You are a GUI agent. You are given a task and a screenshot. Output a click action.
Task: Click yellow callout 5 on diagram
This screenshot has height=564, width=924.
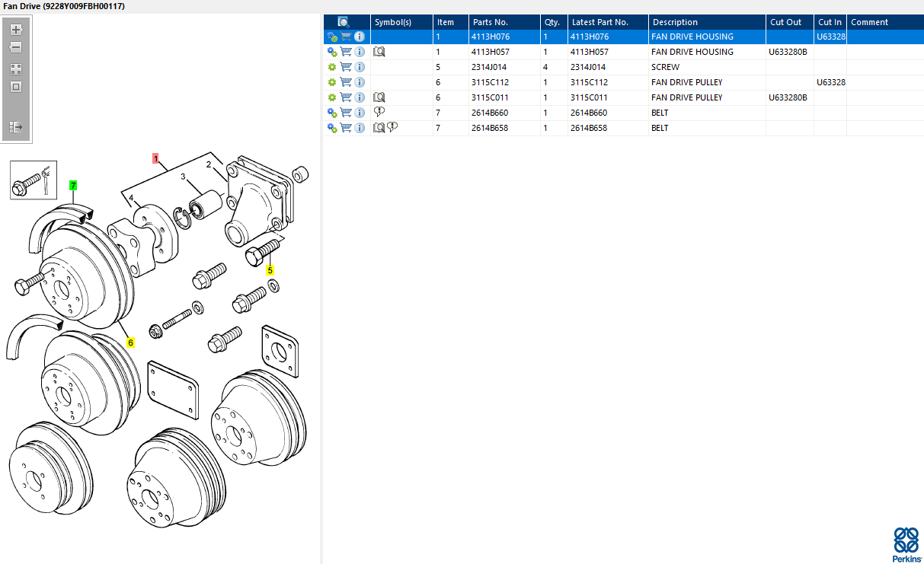(270, 269)
